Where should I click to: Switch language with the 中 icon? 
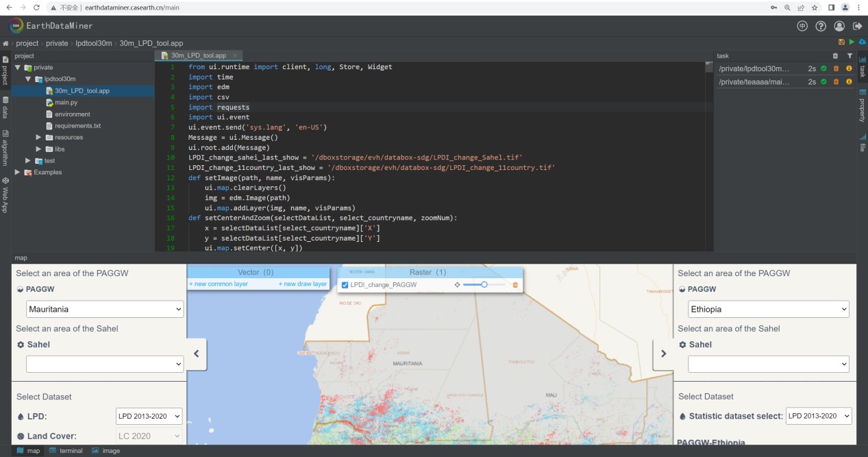(x=802, y=26)
